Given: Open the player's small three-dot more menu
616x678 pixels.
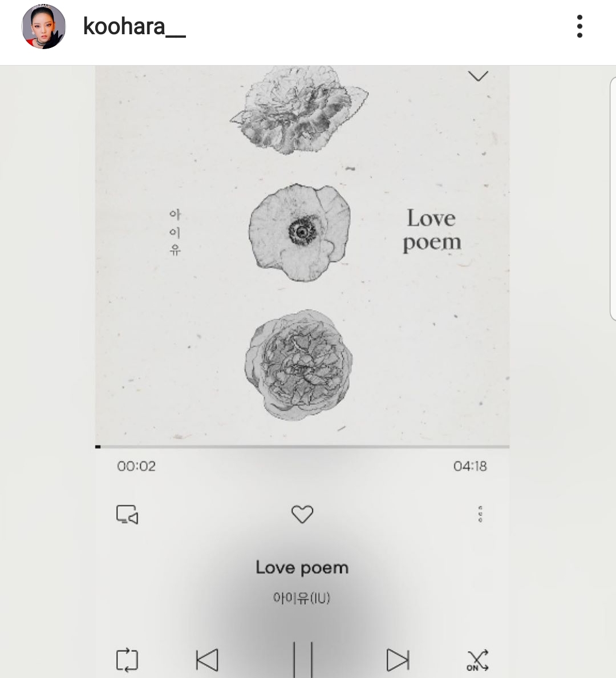Looking at the screenshot, I should click(x=480, y=514).
